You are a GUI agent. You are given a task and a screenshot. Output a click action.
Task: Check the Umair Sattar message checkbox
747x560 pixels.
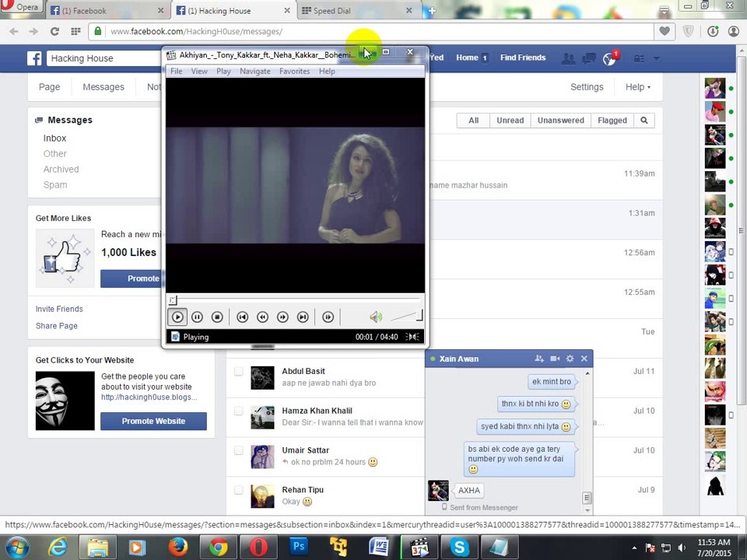239,450
